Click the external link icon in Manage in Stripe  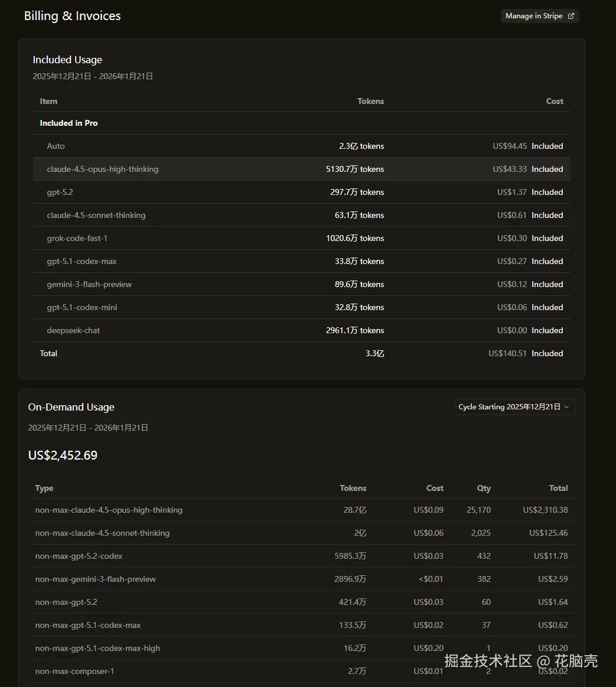click(x=571, y=16)
